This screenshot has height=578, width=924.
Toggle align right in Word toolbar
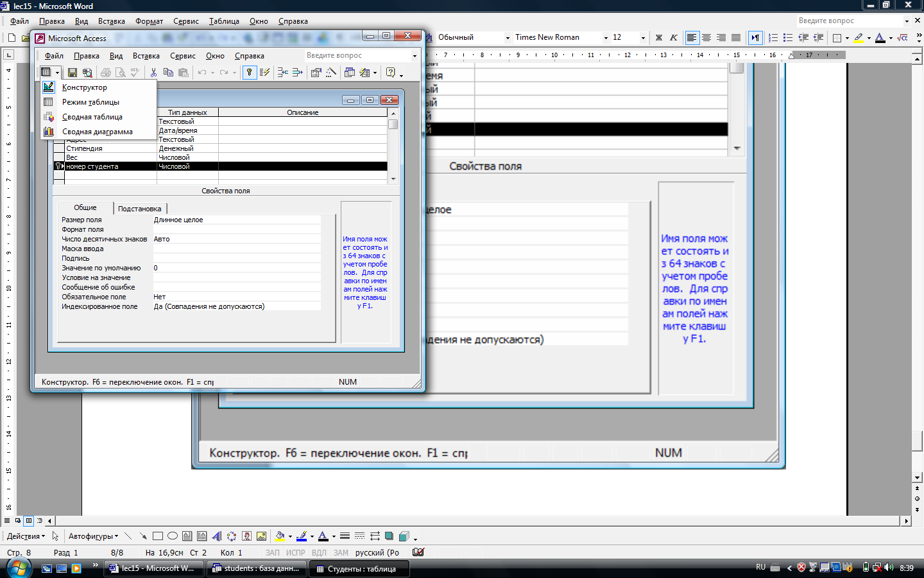click(x=721, y=38)
